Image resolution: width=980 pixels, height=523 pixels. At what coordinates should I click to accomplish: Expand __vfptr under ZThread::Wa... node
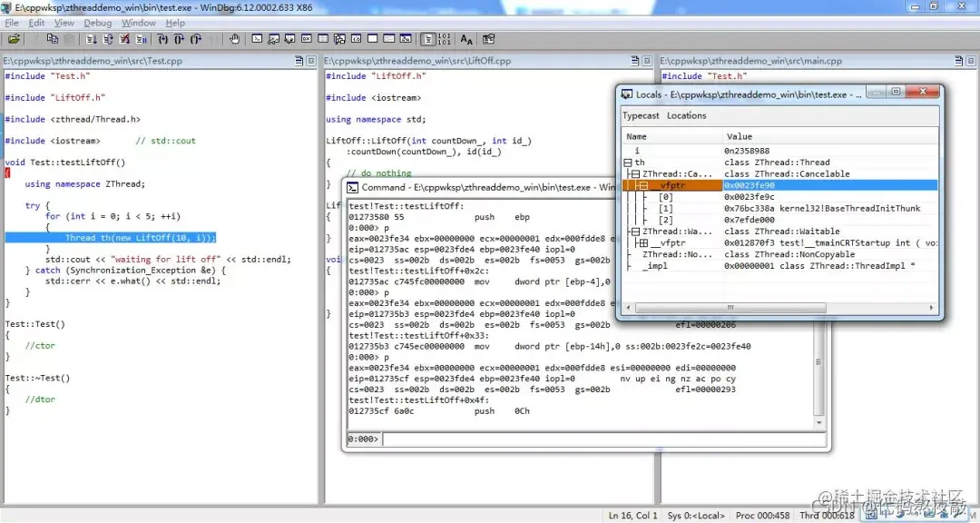pos(643,242)
